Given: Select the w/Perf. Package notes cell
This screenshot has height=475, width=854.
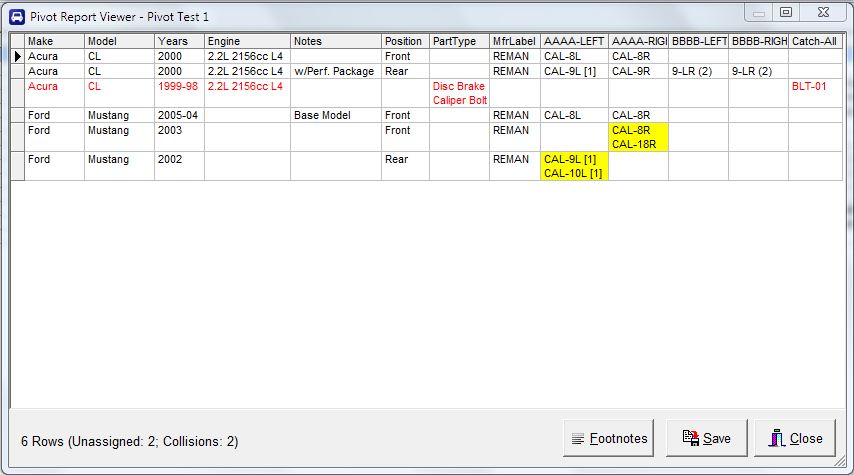Looking at the screenshot, I should pyautogui.click(x=334, y=72).
